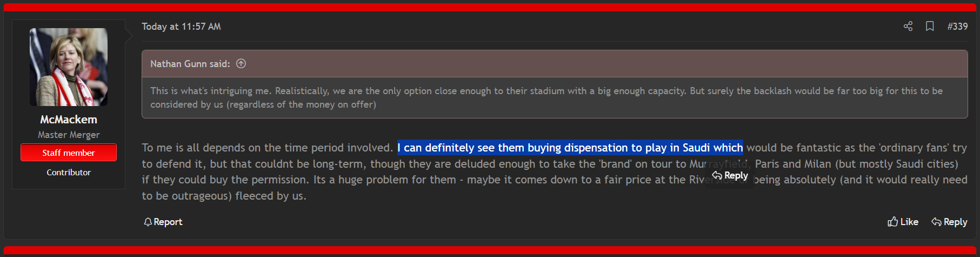Click the text ending 'fleeced by us.'
This screenshot has height=257, width=980.
[224, 196]
